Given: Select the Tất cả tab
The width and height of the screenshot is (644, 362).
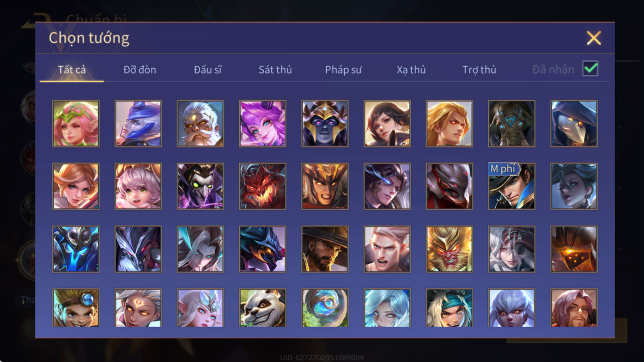Looking at the screenshot, I should [x=71, y=70].
